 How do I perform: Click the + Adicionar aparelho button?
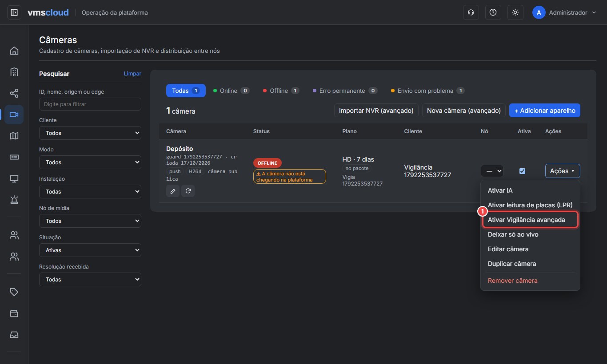[x=545, y=111]
